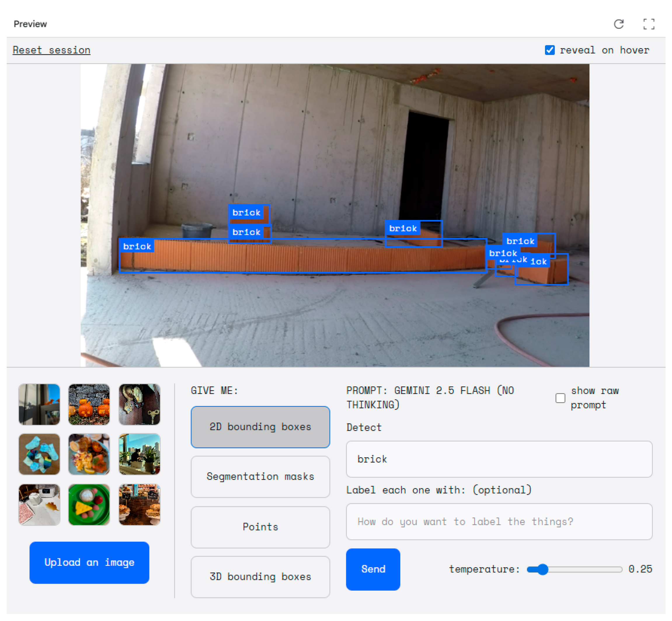Click Upload an image button
672x621 pixels.
pyautogui.click(x=89, y=562)
